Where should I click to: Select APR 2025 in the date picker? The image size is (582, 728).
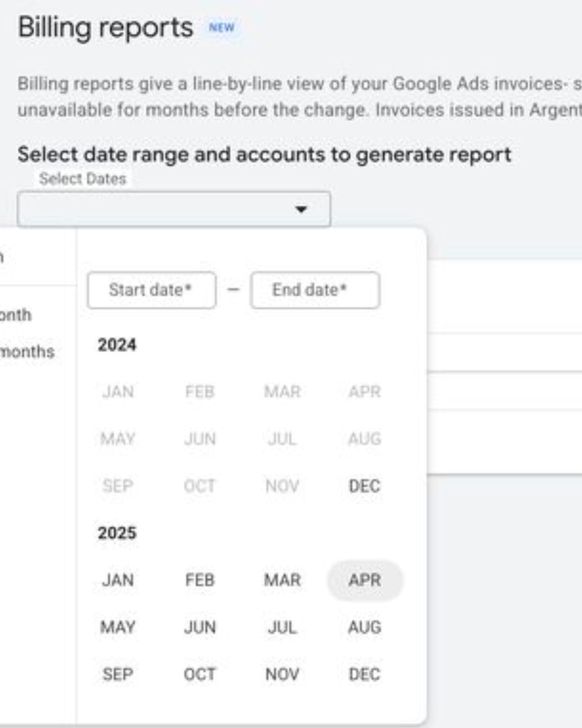click(365, 579)
